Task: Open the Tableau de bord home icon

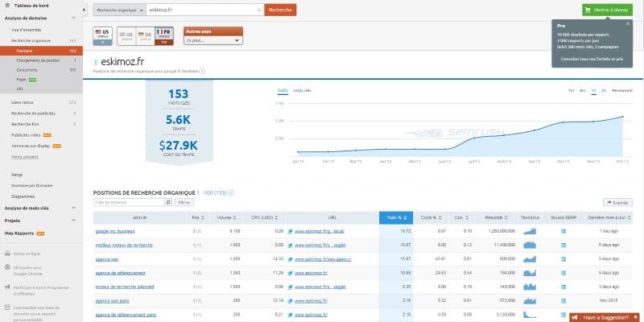Action: coord(7,6)
